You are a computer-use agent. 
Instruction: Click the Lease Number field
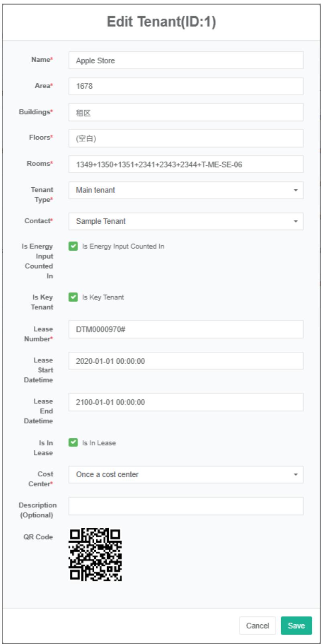185,329
